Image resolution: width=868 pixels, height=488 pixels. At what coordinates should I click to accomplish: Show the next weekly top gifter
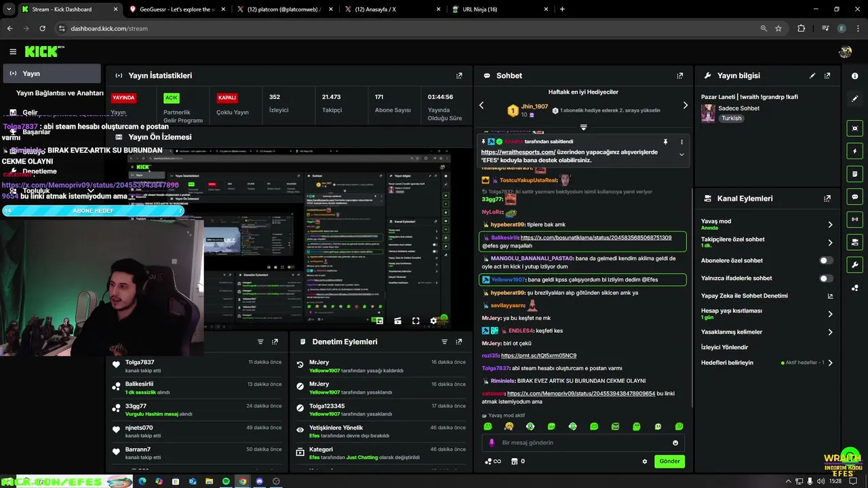pyautogui.click(x=685, y=106)
